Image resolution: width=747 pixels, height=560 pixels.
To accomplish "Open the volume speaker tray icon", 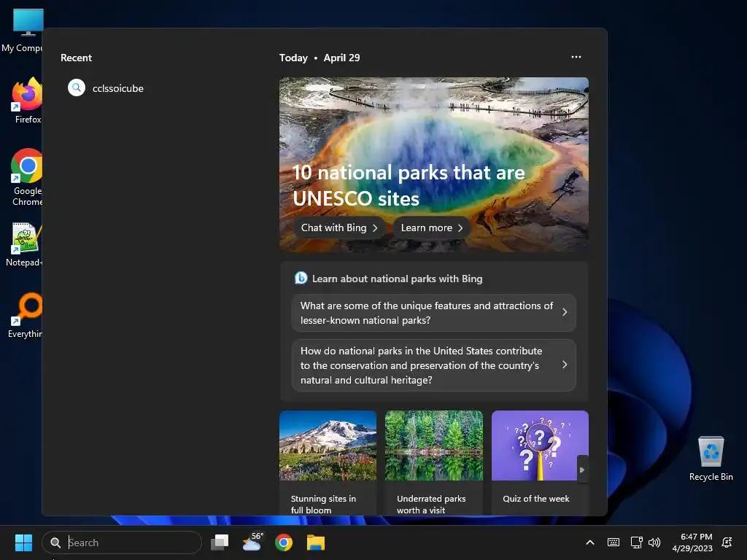I will click(x=654, y=542).
